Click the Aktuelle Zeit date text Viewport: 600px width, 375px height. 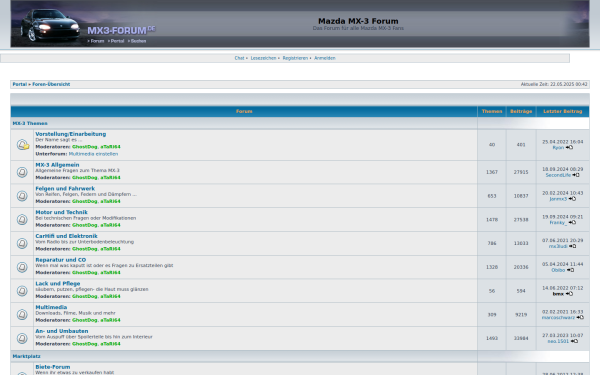point(554,84)
